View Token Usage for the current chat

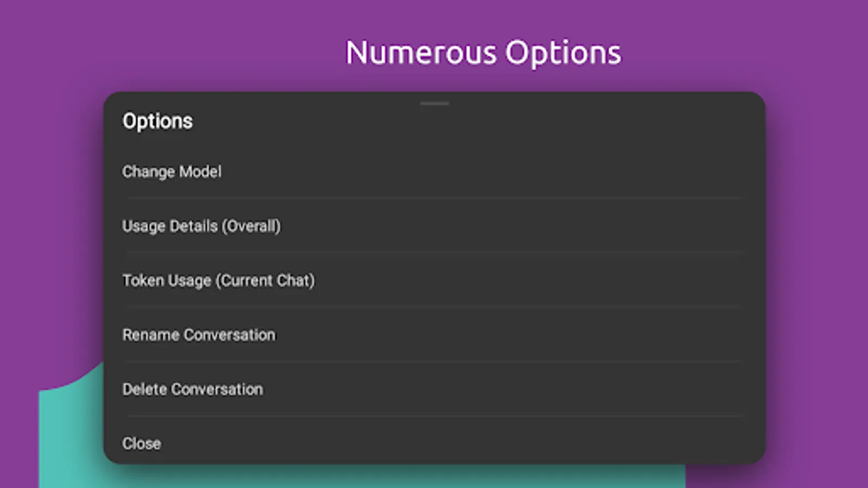pyautogui.click(x=219, y=280)
